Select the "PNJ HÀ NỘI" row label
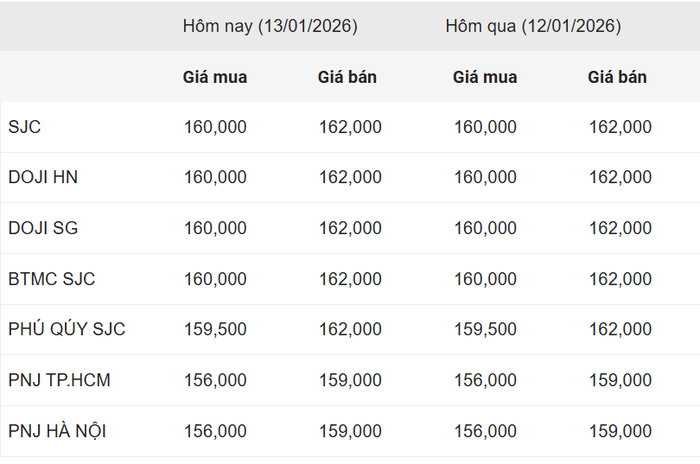Image resolution: width=700 pixels, height=464 pixels. pyautogui.click(x=57, y=431)
